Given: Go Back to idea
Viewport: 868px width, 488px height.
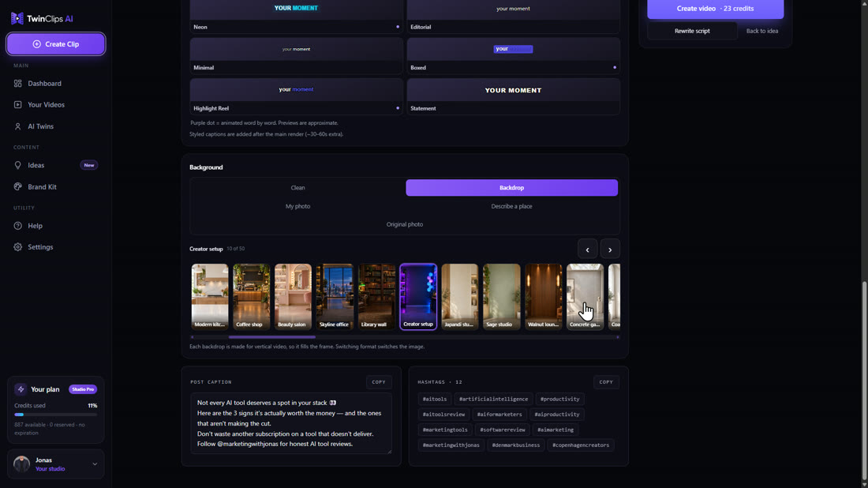Looking at the screenshot, I should click(x=761, y=31).
